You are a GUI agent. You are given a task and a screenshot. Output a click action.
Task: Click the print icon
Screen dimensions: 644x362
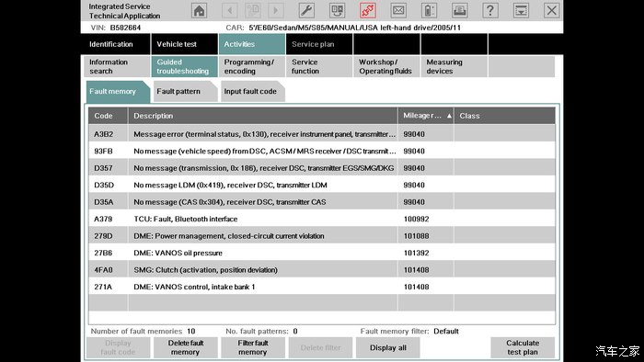(x=460, y=11)
